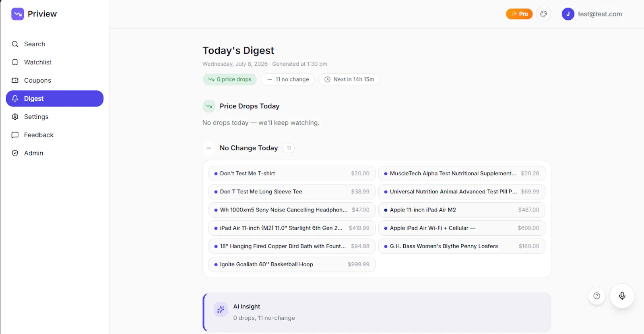This screenshot has height=334, width=644.
Task: Select the Apple 11-inch iPad Air M2 item
Action: point(462,210)
